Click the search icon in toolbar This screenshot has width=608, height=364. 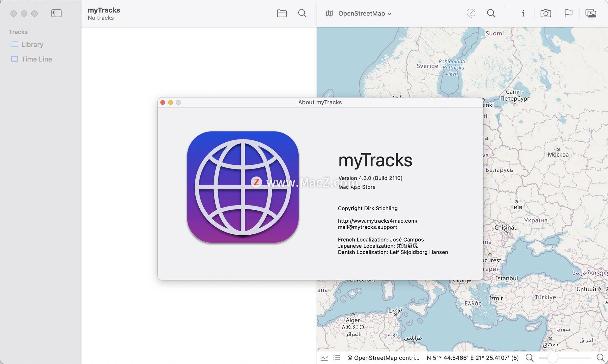(x=302, y=13)
